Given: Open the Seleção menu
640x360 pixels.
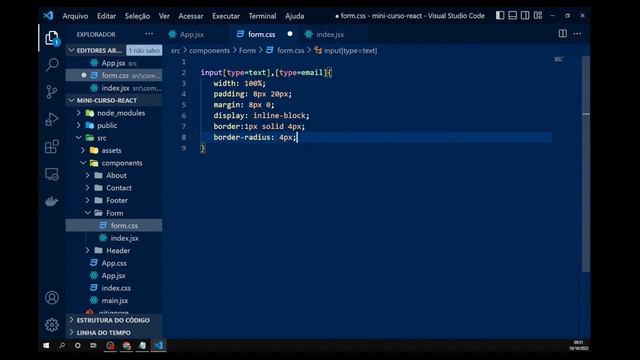Looking at the screenshot, I should [137, 16].
